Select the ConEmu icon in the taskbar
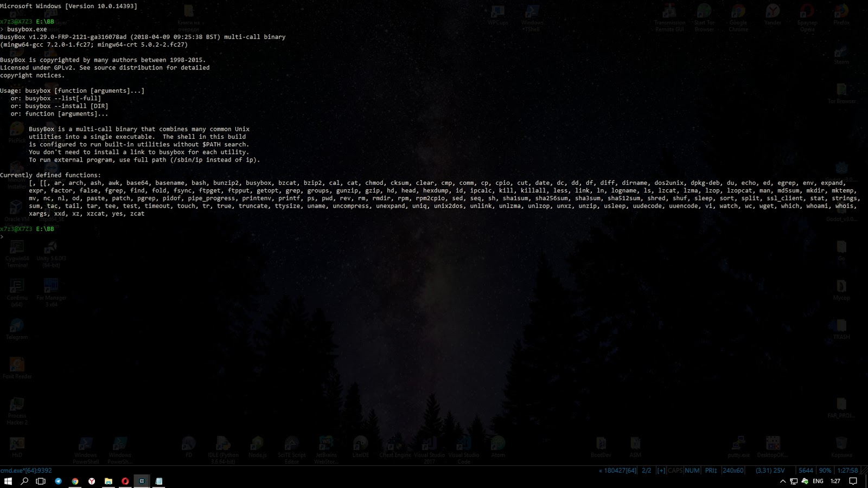Screen dimensions: 868x488 click(142, 481)
